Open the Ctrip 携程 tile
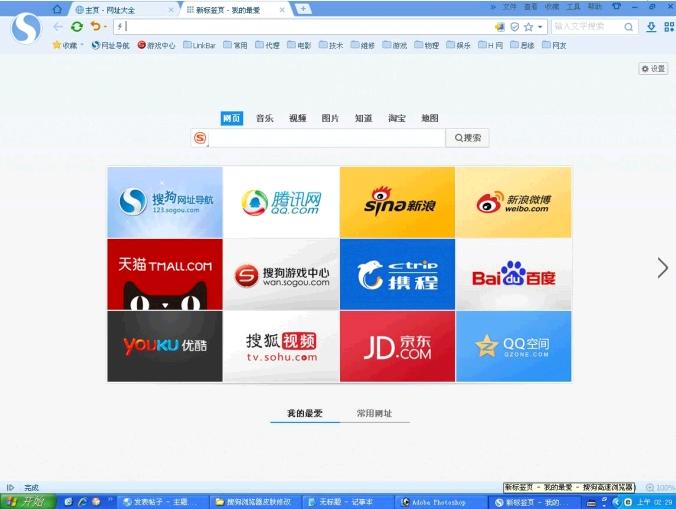This screenshot has width=676, height=509. 397,274
